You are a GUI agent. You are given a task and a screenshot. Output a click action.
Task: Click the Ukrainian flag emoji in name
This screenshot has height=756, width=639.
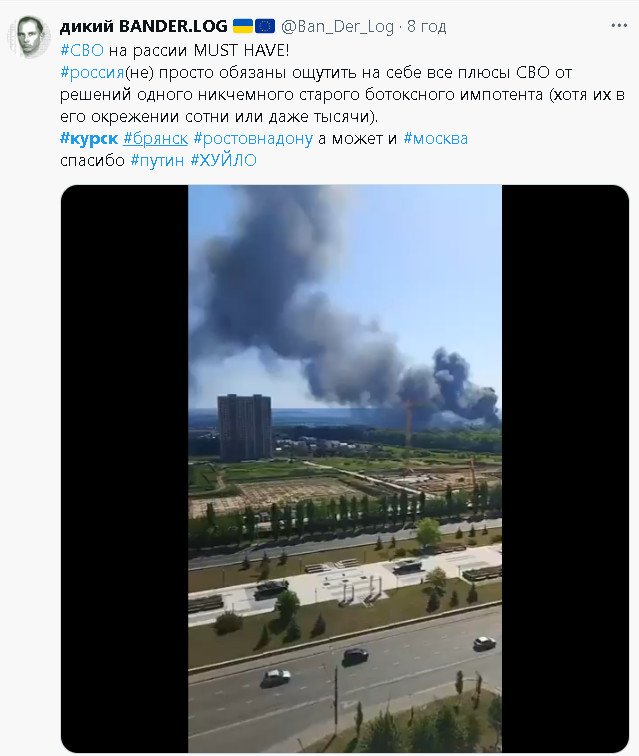click(x=243, y=26)
